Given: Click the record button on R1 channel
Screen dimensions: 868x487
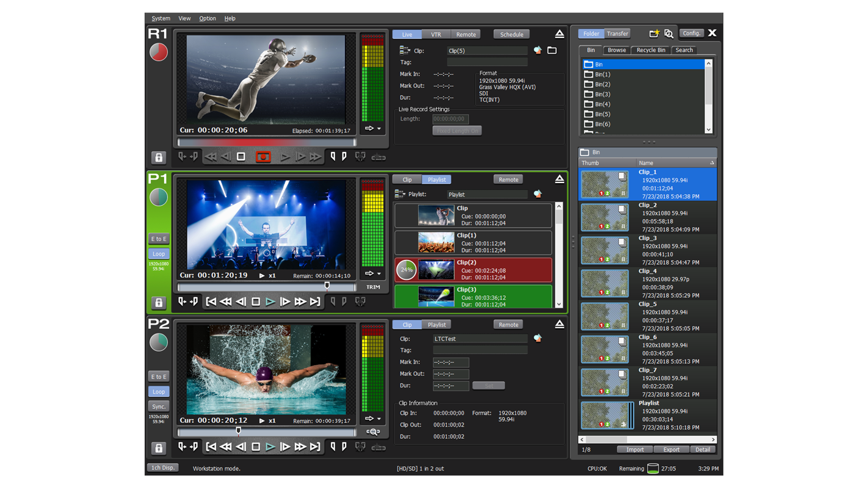Looking at the screenshot, I should pos(263,157).
